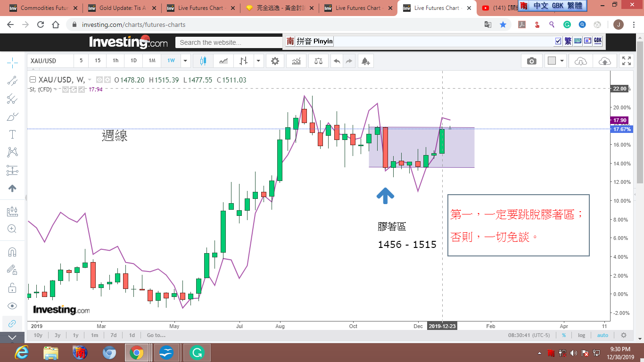The width and height of the screenshot is (644, 362).
Task: Toggle percent scale mode
Action: click(564, 335)
